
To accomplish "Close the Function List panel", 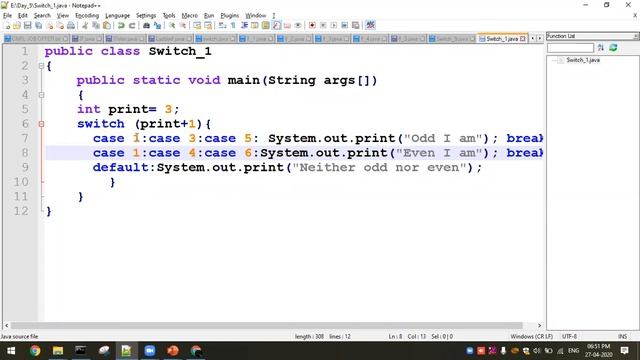I will tap(635, 36).
